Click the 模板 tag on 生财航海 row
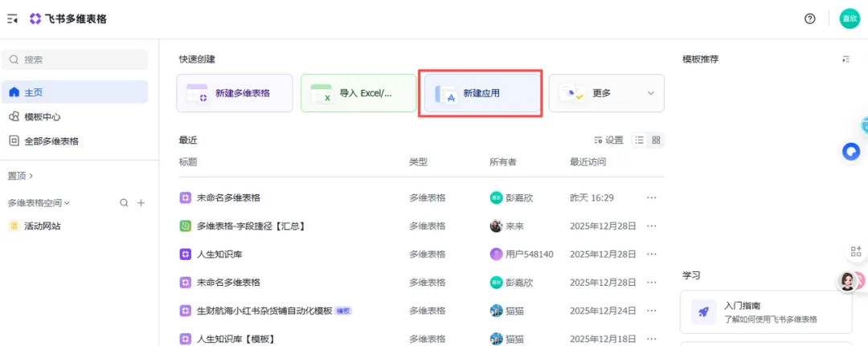Image resolution: width=868 pixels, height=346 pixels. click(x=343, y=311)
